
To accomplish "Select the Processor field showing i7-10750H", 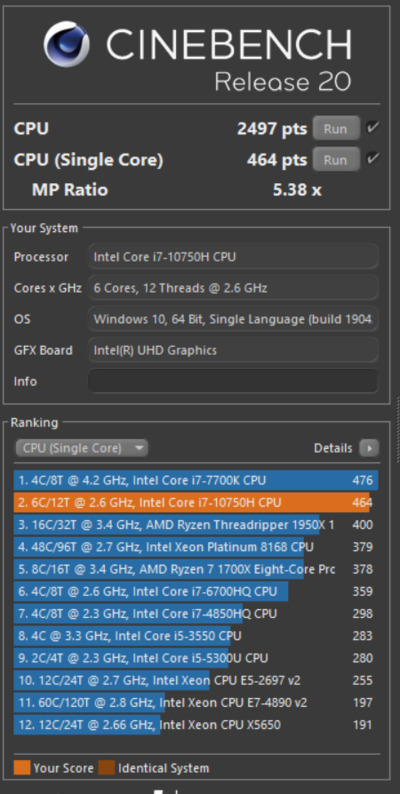I will point(233,257).
